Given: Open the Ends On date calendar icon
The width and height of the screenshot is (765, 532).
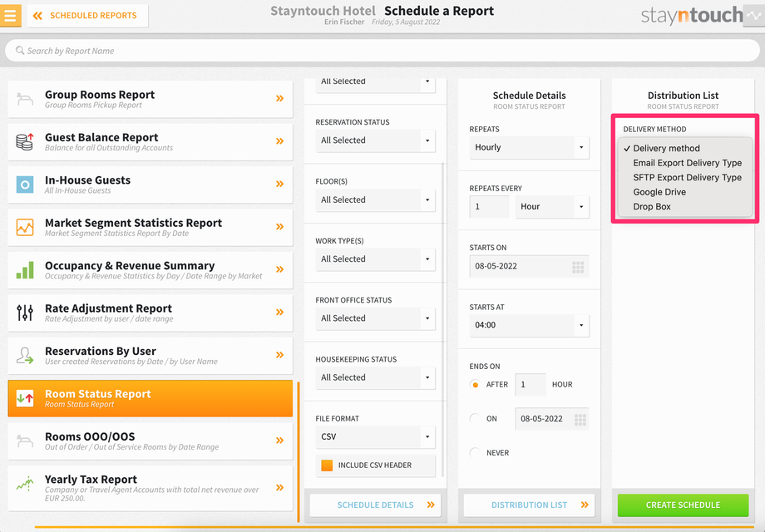Looking at the screenshot, I should click(x=580, y=419).
